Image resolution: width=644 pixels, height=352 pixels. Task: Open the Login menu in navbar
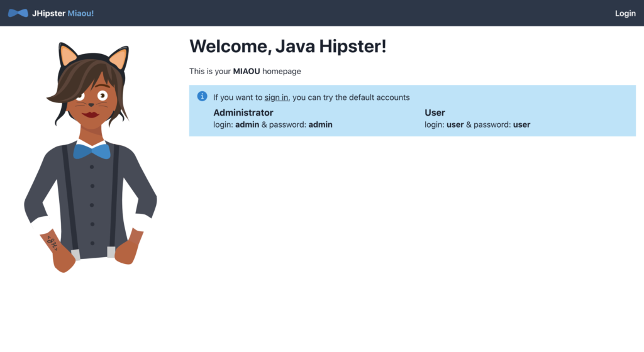pos(625,13)
